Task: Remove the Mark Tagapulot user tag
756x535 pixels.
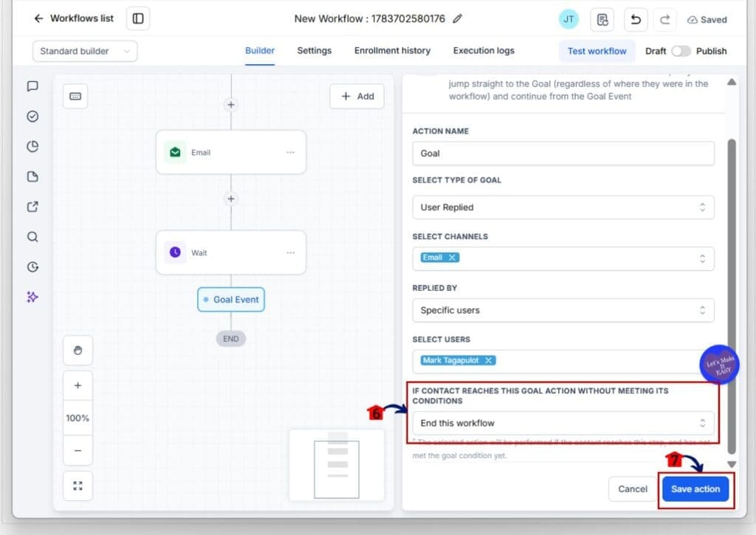Action: [x=489, y=361]
